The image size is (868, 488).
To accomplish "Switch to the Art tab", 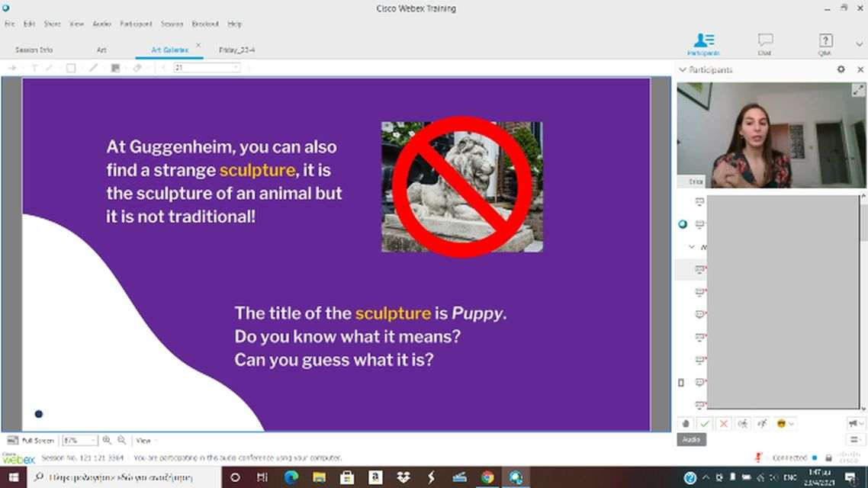I will [x=101, y=50].
